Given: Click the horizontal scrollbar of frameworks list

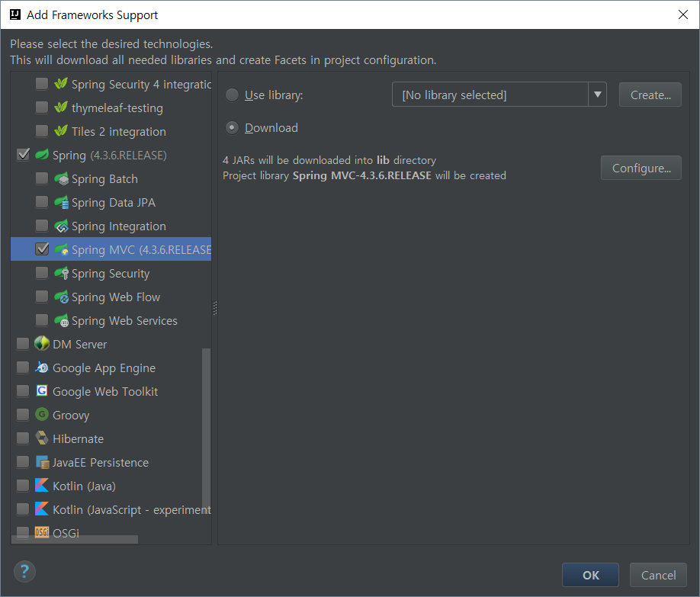Looking at the screenshot, I should point(75,539).
